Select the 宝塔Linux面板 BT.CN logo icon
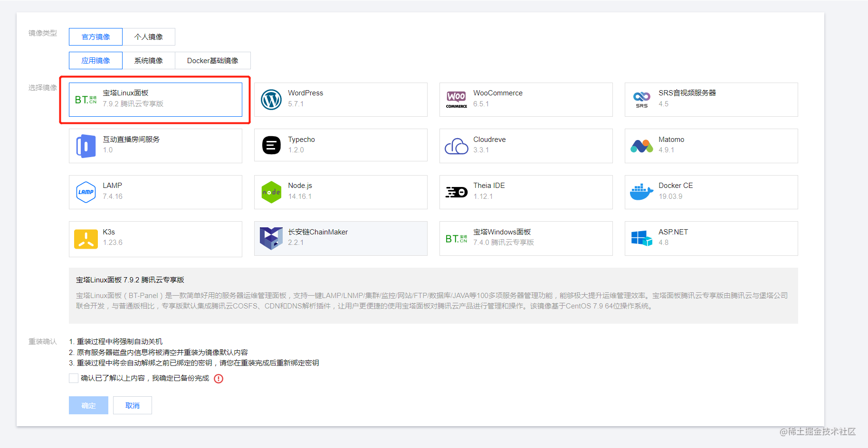This screenshot has height=448, width=868. click(x=86, y=100)
